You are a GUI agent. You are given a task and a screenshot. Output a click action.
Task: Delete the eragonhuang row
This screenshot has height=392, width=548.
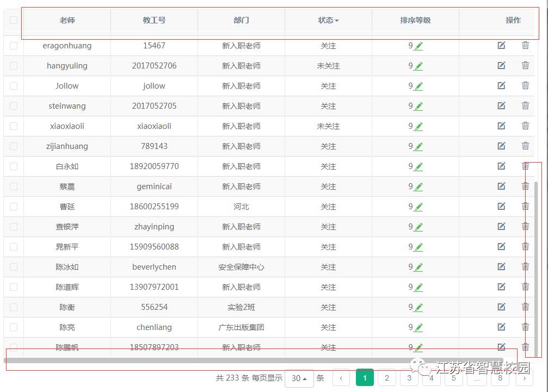pyautogui.click(x=525, y=45)
